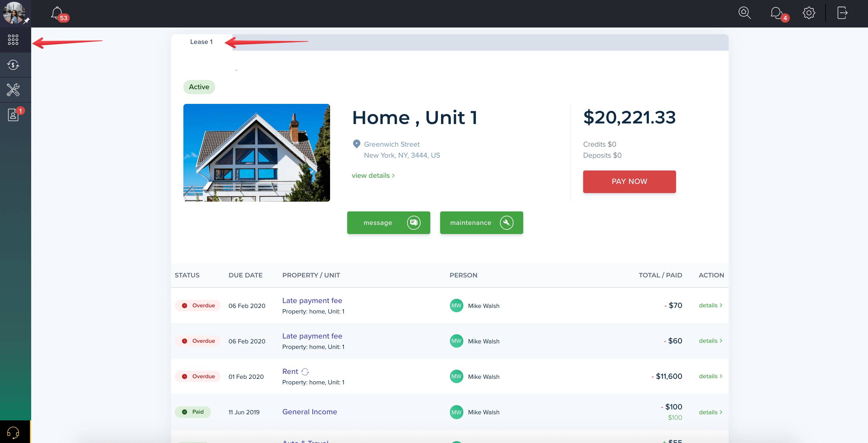Click the MW avatar on the Rent row
This screenshot has height=443, width=868.
click(x=456, y=376)
